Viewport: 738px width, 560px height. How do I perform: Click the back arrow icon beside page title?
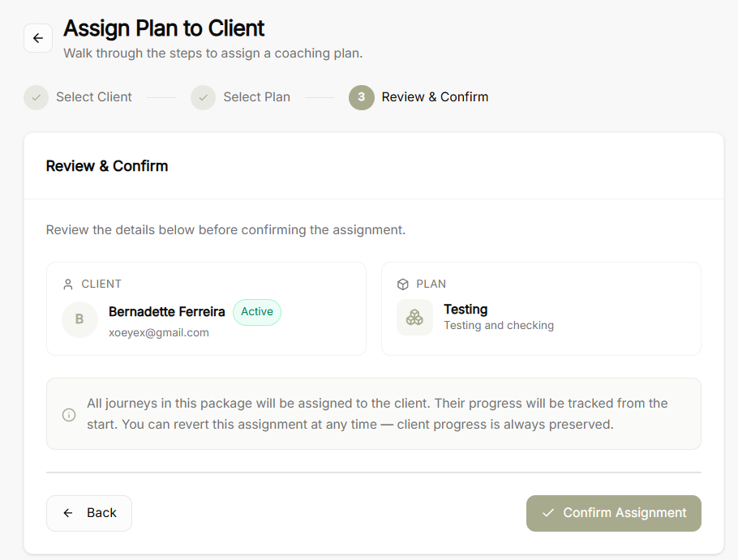38,38
